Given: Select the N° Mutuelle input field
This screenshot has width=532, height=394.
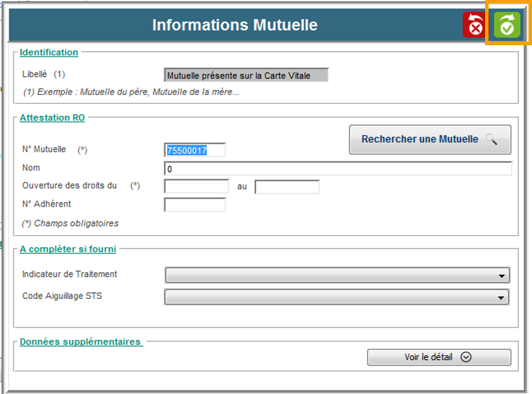Looking at the screenshot, I should click(x=195, y=150).
